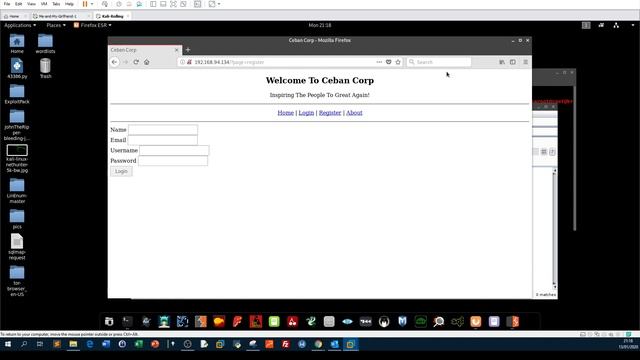
Task: Expand VMware power options dropdown arrow
Action: (x=92, y=4)
